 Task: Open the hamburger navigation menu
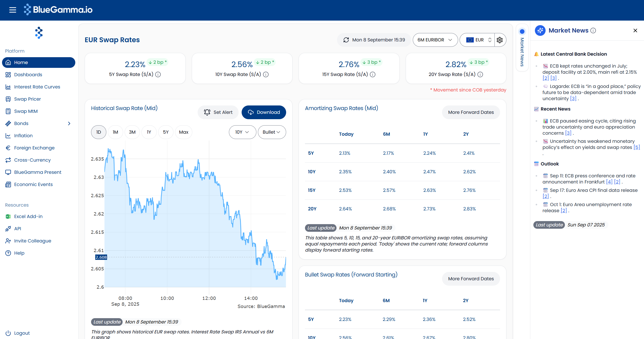12,10
